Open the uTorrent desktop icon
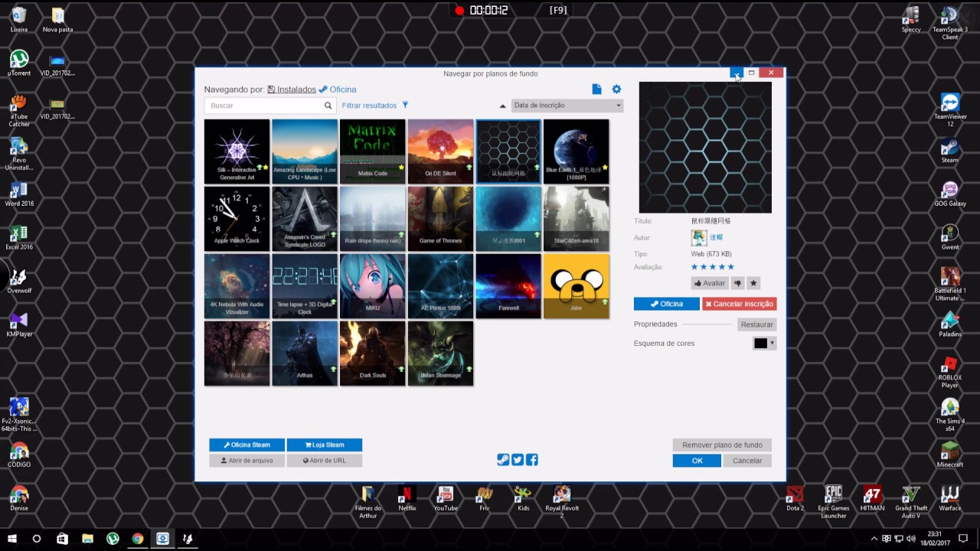 (x=19, y=63)
